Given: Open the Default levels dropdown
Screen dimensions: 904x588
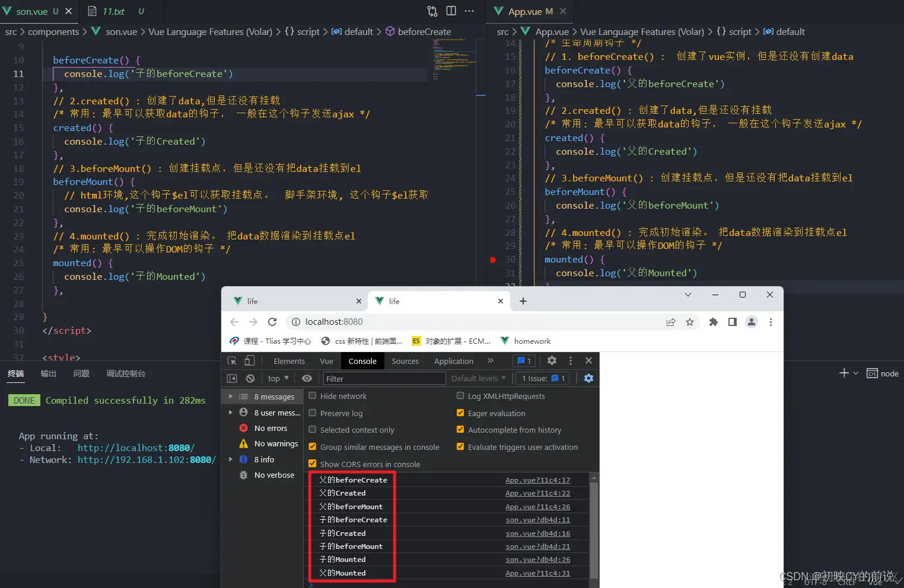Looking at the screenshot, I should [x=479, y=378].
